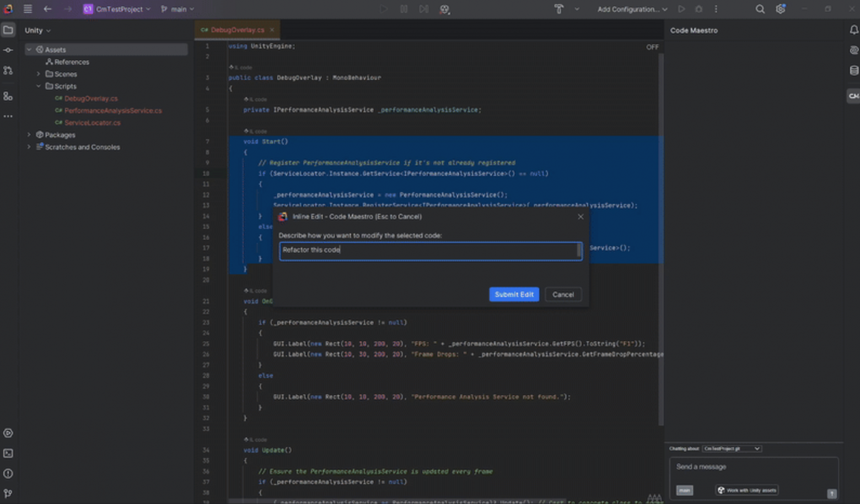
Task: Toggle the OFF switch in the editor
Action: click(x=652, y=47)
